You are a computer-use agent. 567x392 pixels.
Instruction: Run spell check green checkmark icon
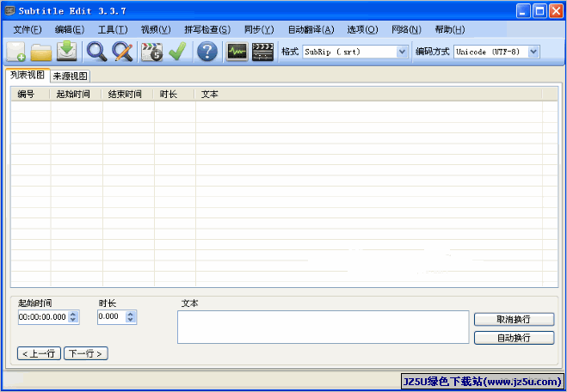pyautogui.click(x=177, y=52)
